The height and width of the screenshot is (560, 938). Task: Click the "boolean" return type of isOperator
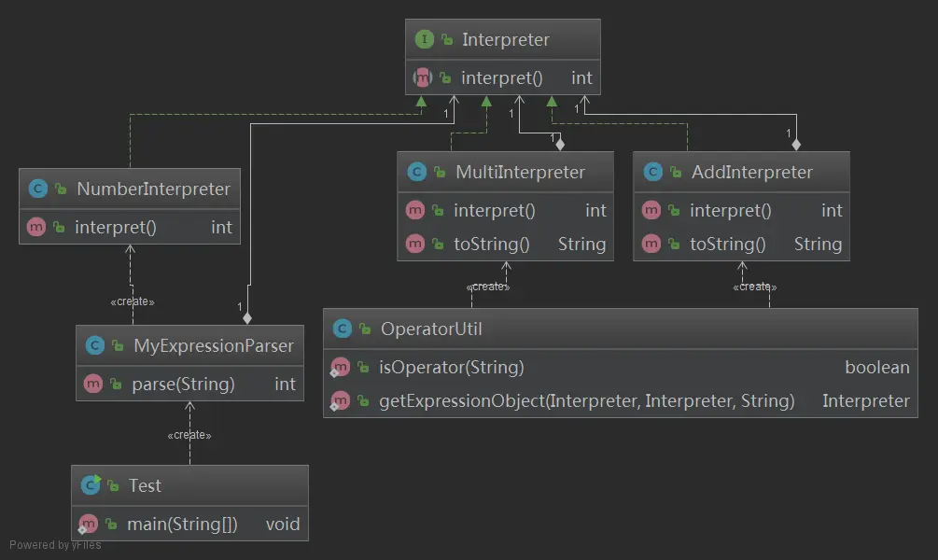[x=877, y=368]
